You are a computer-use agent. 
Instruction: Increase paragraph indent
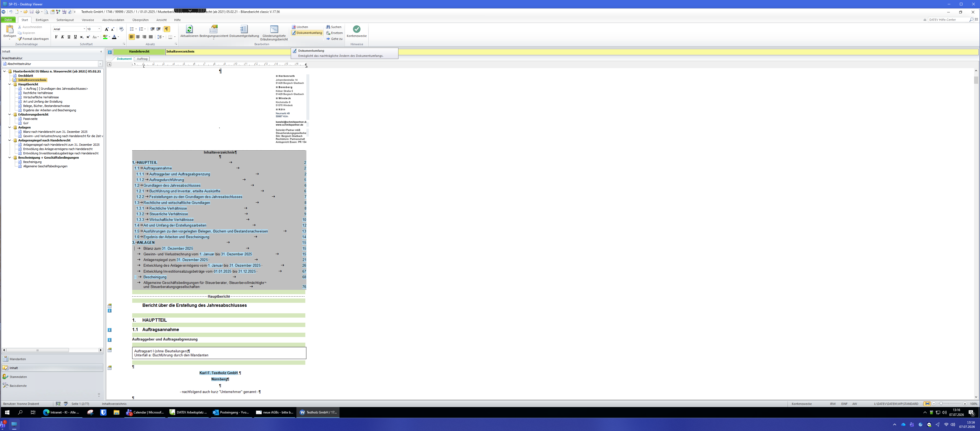click(159, 29)
